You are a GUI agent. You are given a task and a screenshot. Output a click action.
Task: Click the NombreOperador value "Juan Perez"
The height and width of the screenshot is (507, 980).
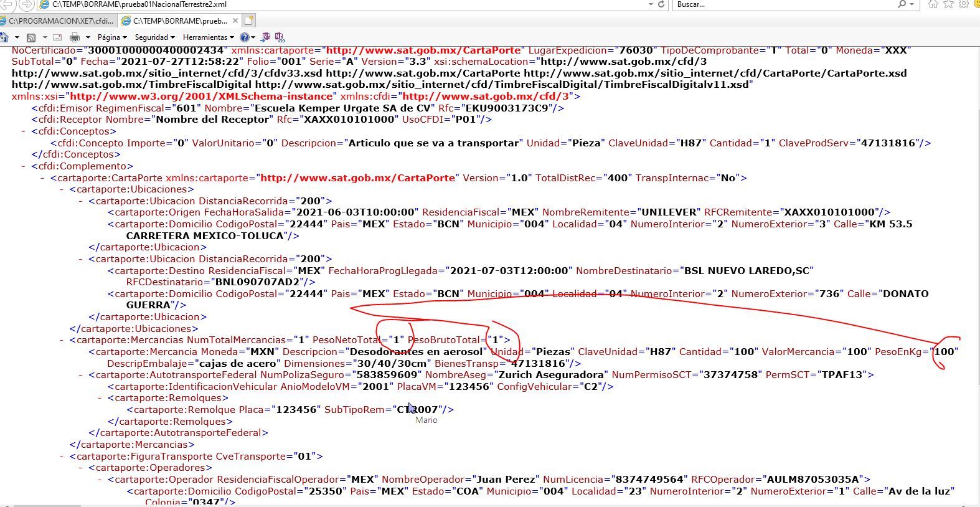506,480
